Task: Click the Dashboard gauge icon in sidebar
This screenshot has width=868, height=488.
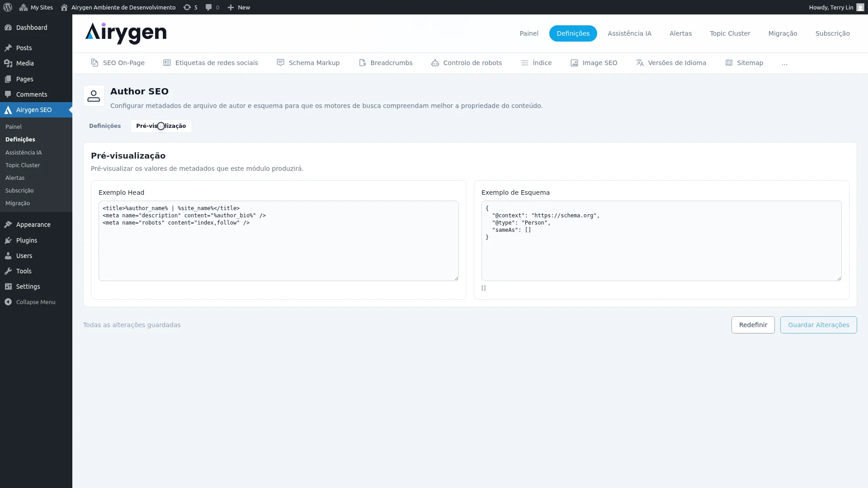Action: pyautogui.click(x=8, y=28)
